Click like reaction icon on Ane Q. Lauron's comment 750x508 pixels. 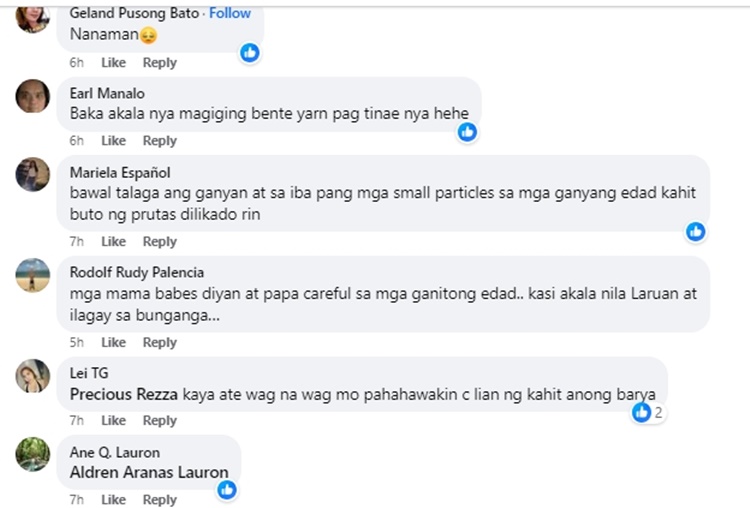pyautogui.click(x=227, y=489)
